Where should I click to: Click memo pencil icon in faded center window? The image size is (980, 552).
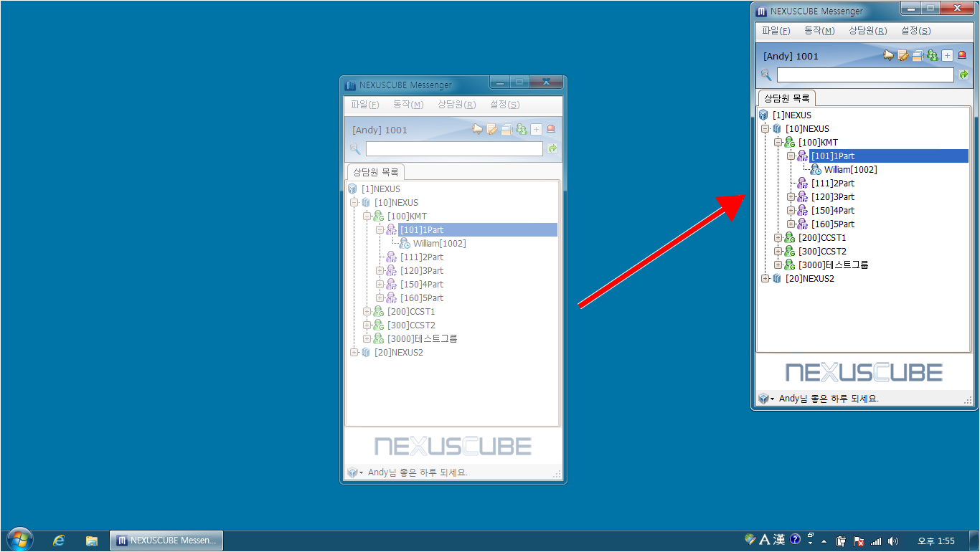[x=492, y=129]
